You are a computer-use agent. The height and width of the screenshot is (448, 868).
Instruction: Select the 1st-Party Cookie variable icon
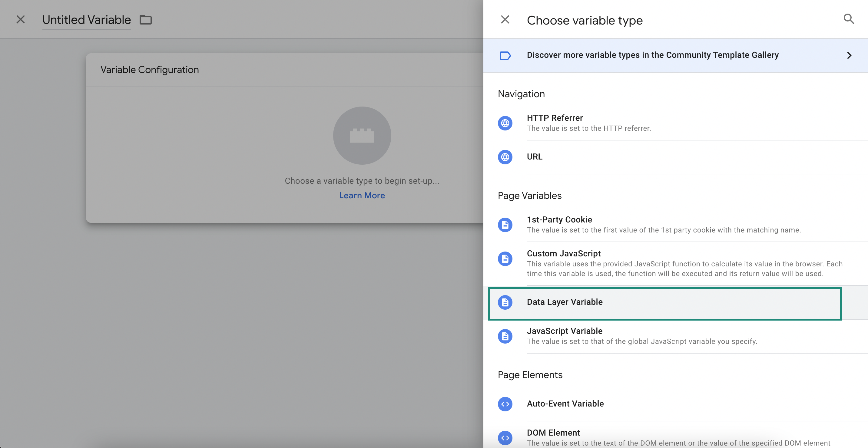(505, 224)
